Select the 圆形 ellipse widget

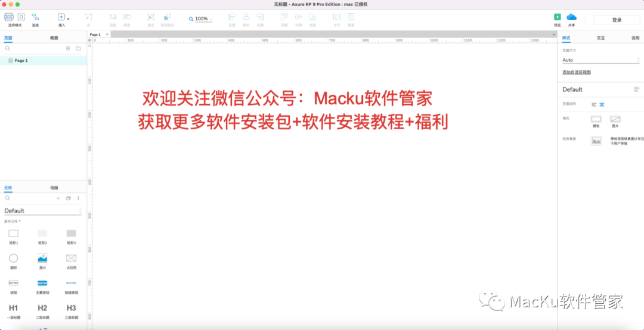tap(14, 261)
